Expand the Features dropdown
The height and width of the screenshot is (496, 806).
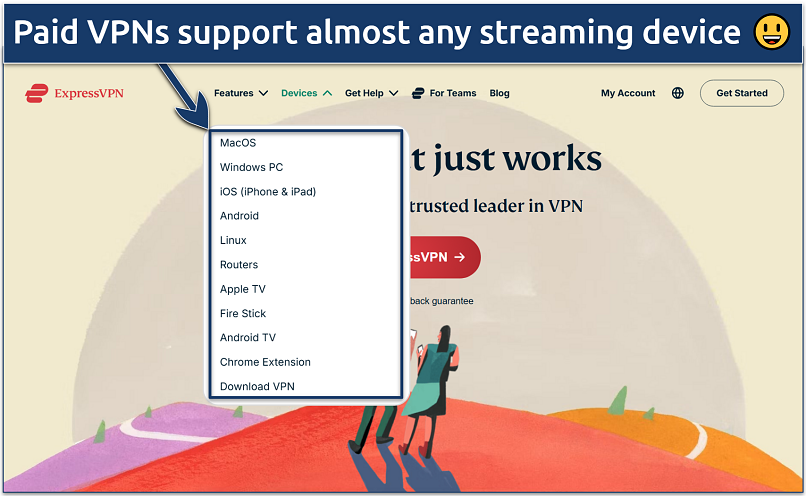point(241,93)
